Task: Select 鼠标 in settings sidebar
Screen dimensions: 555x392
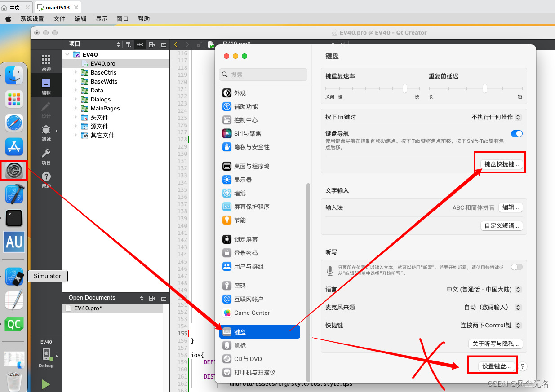Action: pyautogui.click(x=260, y=345)
